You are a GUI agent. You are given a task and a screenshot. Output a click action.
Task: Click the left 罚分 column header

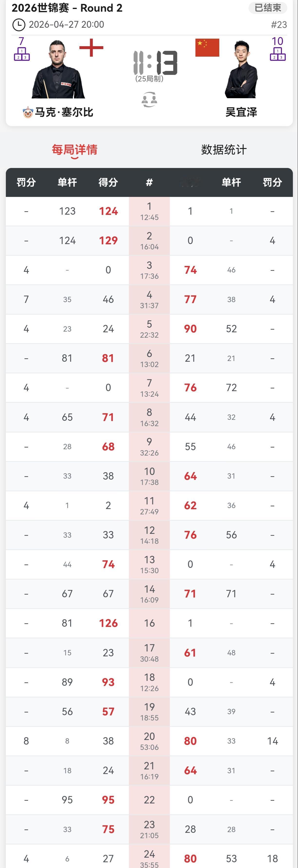pyautogui.click(x=26, y=182)
